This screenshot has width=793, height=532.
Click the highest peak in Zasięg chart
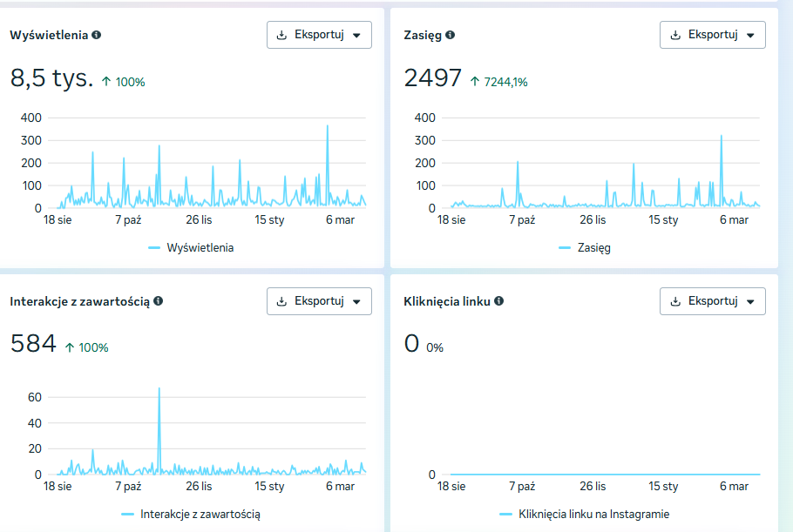point(722,137)
